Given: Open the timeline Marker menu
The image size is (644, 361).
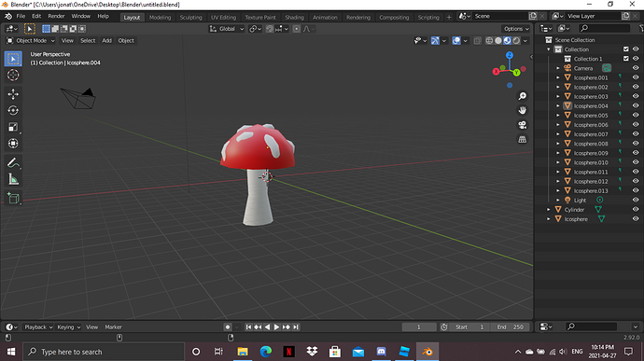Looking at the screenshot, I should tap(113, 326).
